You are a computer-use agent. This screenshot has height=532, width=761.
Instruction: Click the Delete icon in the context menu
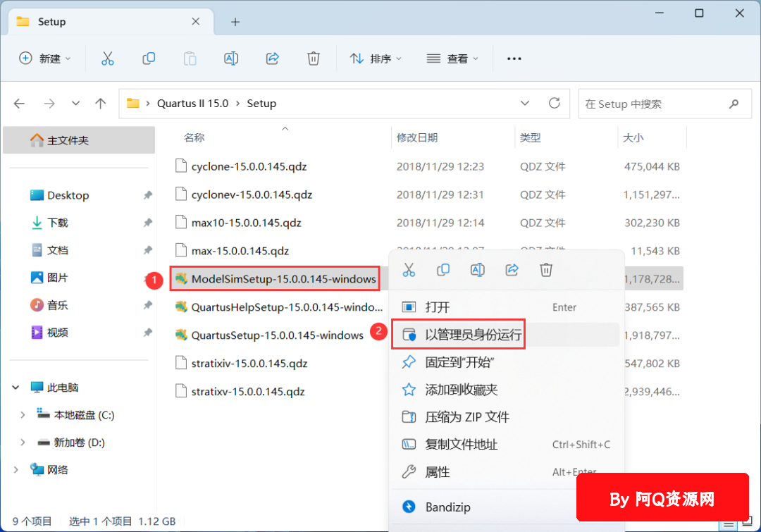tap(546, 270)
